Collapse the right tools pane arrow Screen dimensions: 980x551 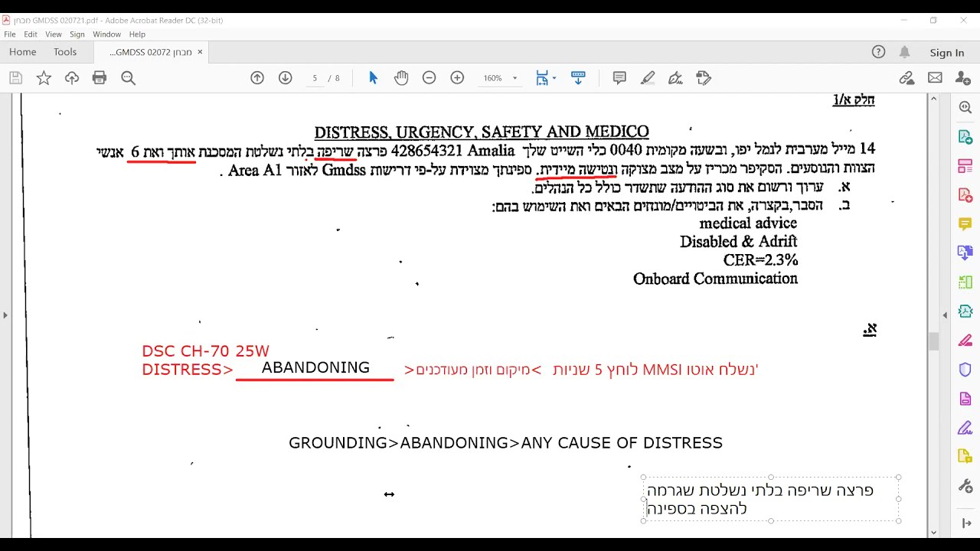click(x=945, y=315)
